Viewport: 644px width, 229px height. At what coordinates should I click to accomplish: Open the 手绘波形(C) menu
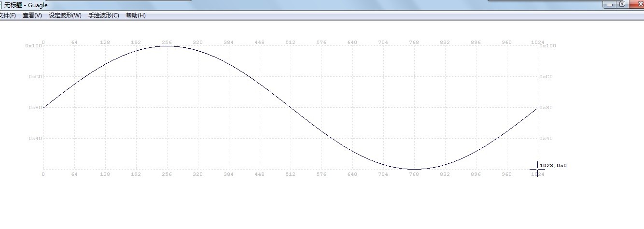103,15
